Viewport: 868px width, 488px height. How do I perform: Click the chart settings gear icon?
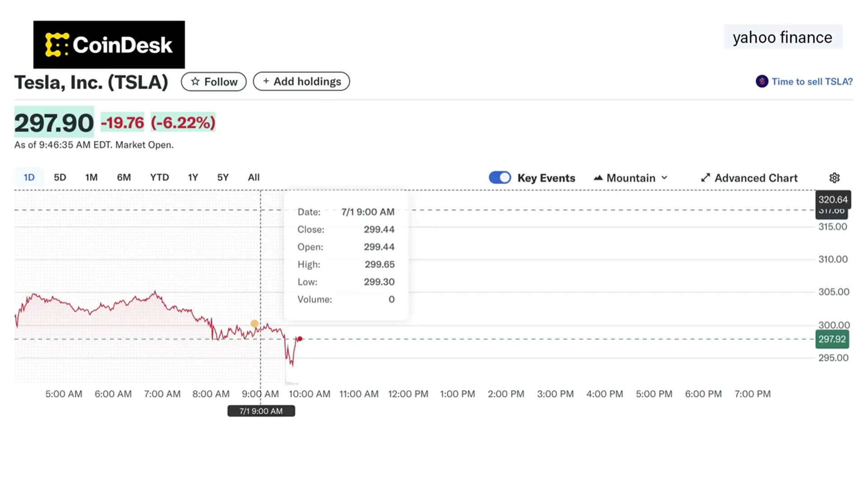[835, 178]
